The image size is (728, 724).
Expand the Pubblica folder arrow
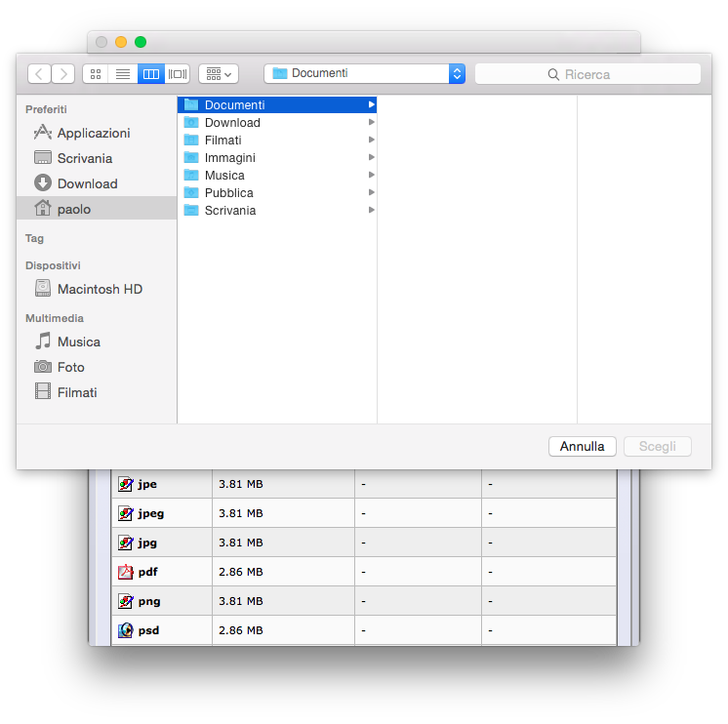[372, 192]
